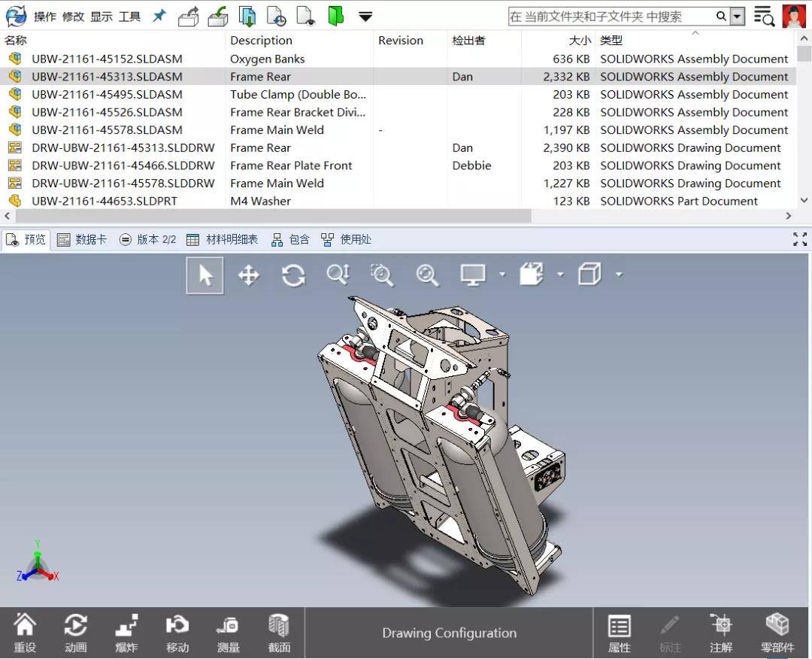Click the Drawing Configuration label
The height and width of the screenshot is (659, 812).
[449, 633]
